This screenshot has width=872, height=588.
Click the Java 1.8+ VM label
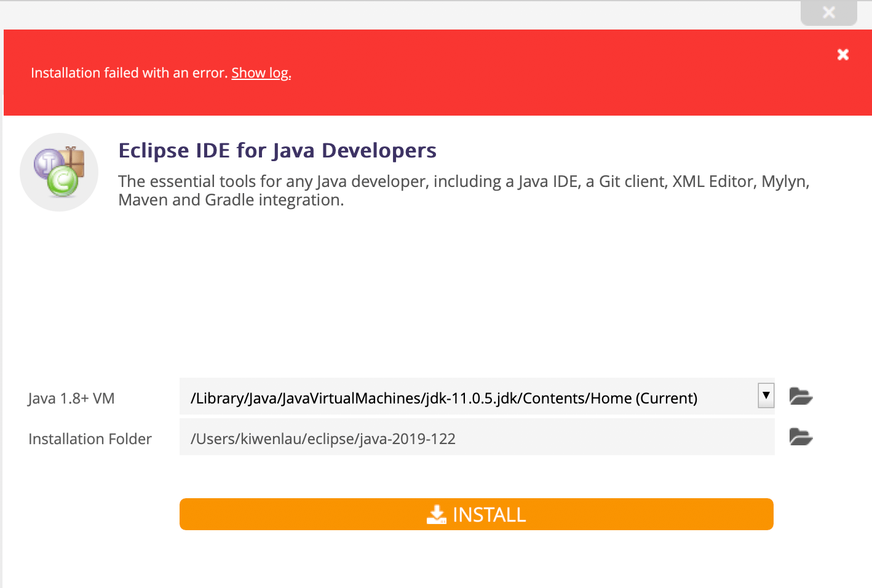71,398
